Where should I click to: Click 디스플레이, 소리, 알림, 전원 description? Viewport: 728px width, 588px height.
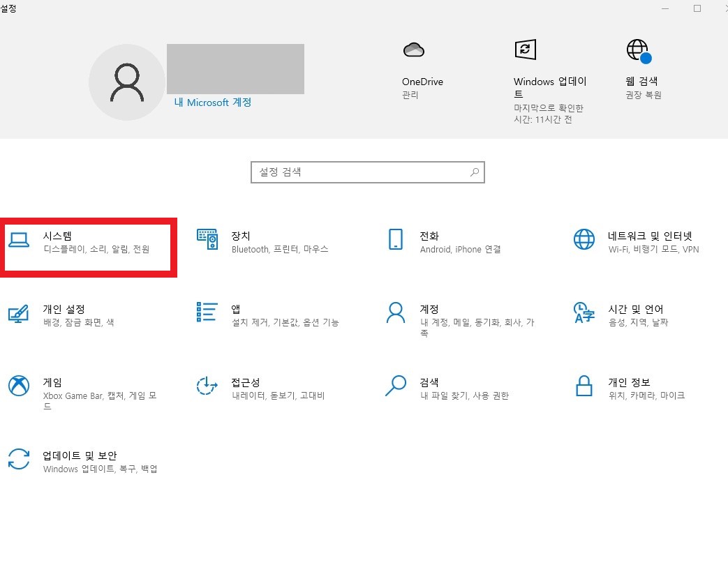click(x=96, y=249)
